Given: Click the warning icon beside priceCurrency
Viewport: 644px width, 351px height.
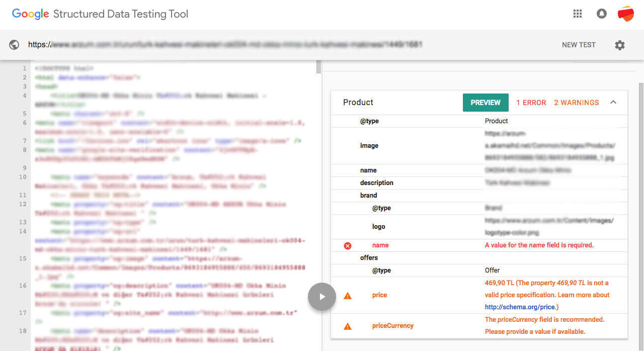Looking at the screenshot, I should coord(347,326).
